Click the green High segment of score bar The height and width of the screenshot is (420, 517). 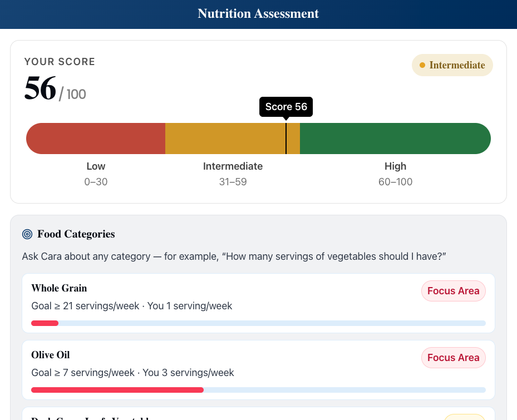[x=395, y=139]
